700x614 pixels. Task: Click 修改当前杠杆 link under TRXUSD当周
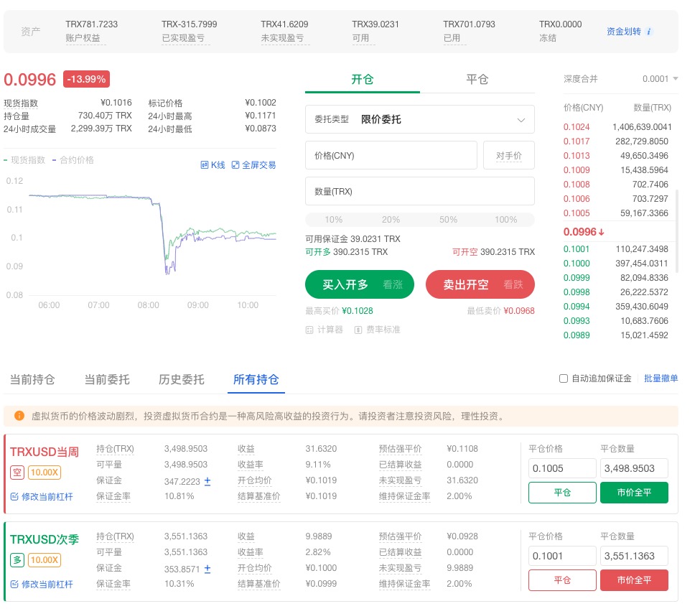coord(47,496)
